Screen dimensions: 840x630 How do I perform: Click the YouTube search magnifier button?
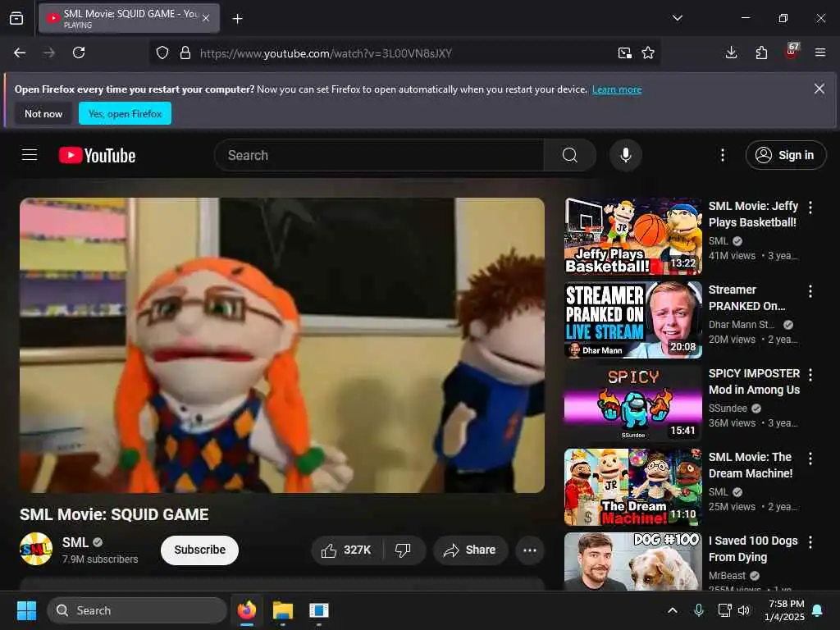point(570,155)
